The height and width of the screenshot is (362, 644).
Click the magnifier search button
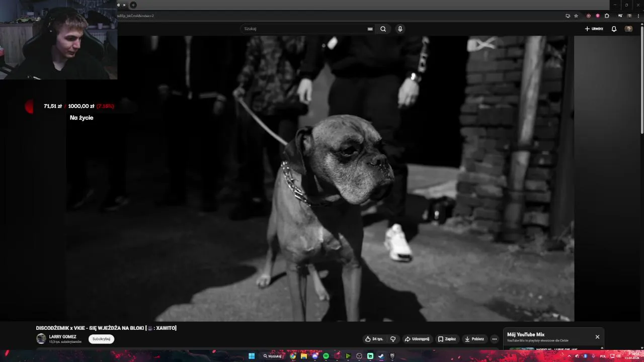click(383, 29)
